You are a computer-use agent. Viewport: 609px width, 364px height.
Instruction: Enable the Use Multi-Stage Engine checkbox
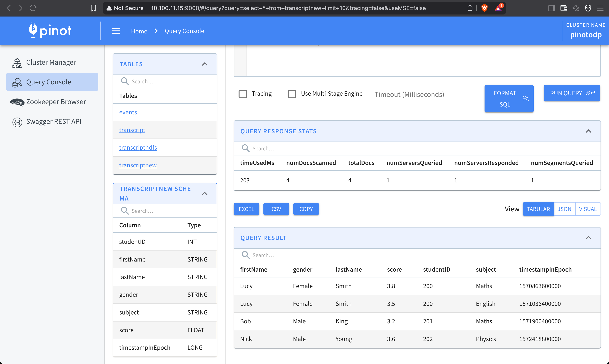292,94
